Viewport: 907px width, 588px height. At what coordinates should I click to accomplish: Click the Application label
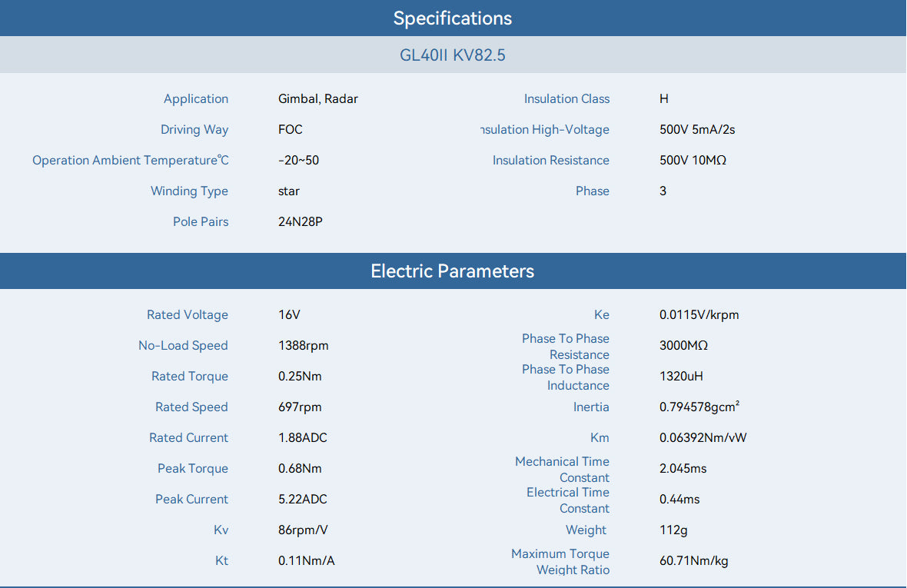[196, 99]
